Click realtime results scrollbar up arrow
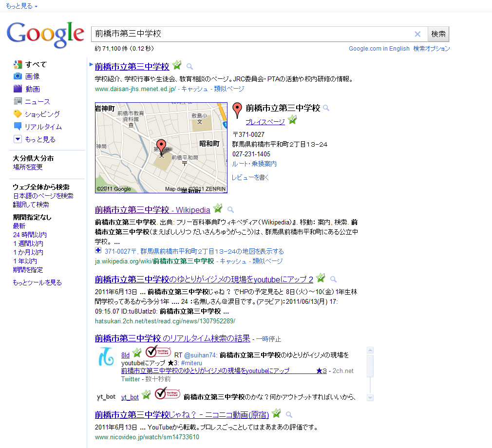The image size is (492, 448). pyautogui.click(x=370, y=350)
